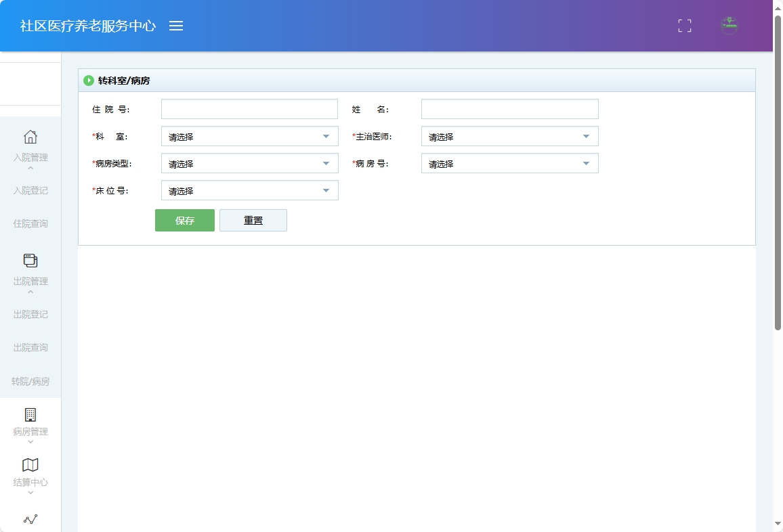Go to 住院查询 in the sidebar
Viewport: 783px width, 532px height.
click(x=30, y=223)
